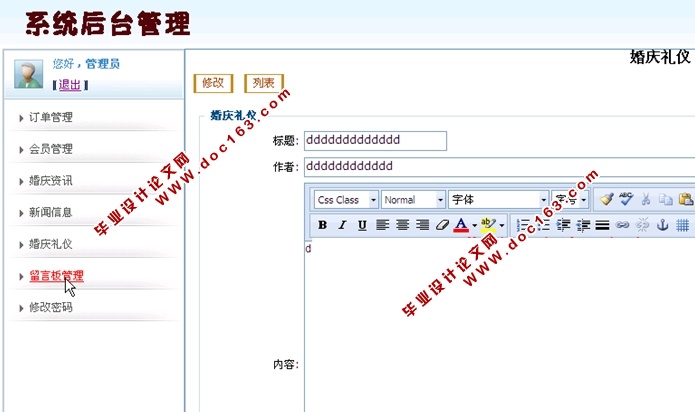
Task: Expand the arrow beside 新闻信息
Action: click(21, 213)
